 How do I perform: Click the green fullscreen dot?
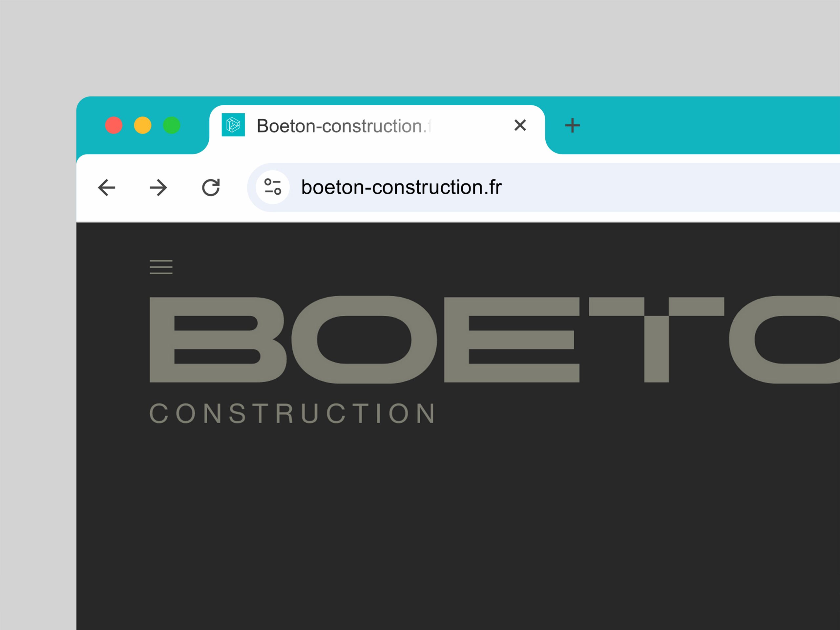[172, 125]
